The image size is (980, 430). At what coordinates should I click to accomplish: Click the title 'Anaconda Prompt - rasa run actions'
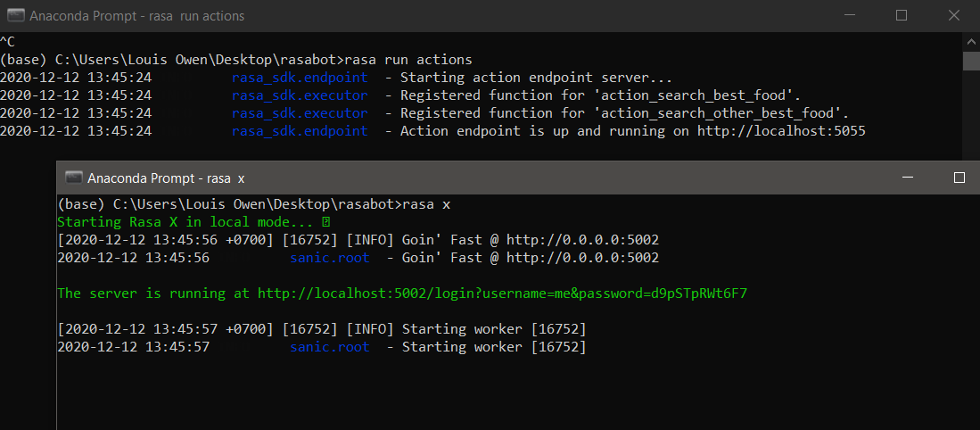click(x=136, y=16)
